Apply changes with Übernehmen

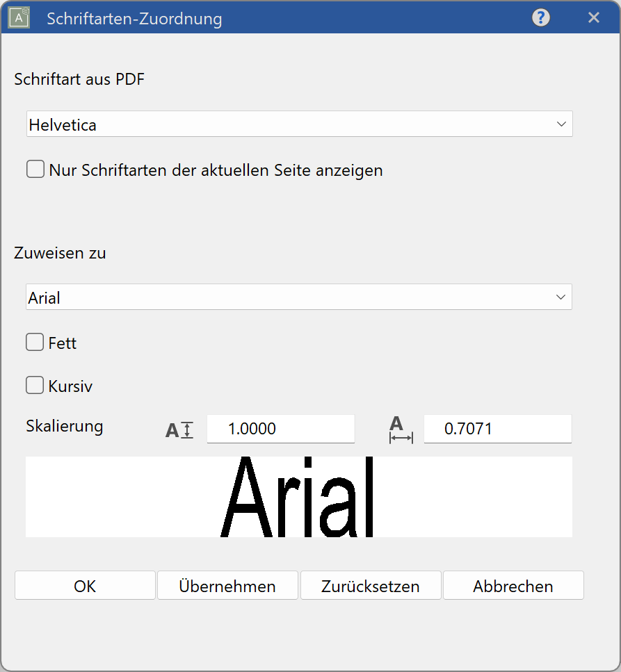coord(227,586)
